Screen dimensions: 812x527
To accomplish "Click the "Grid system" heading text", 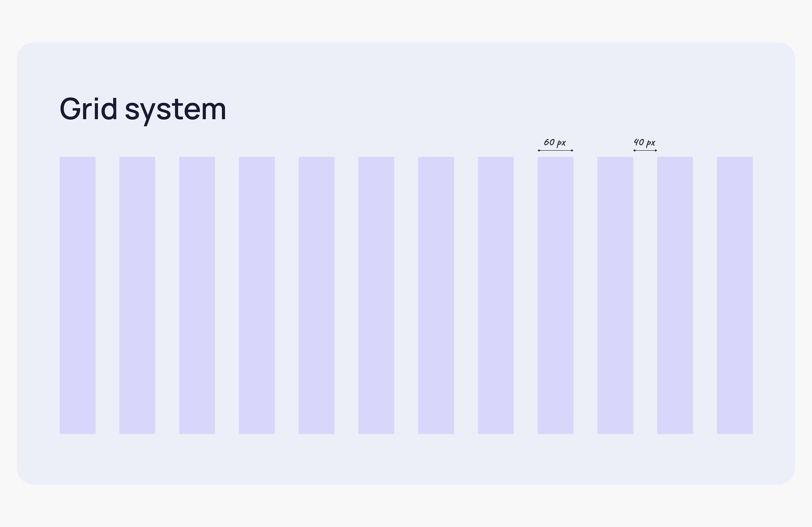I will [x=143, y=109].
